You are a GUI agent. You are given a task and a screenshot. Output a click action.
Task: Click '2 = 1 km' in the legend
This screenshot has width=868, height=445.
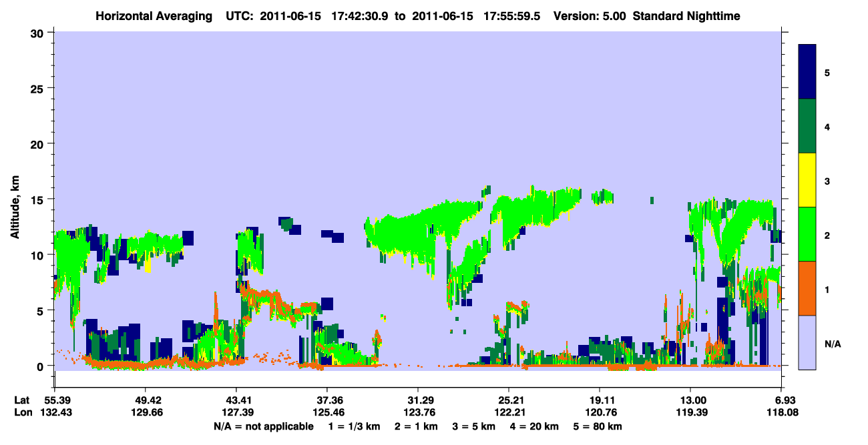(418, 426)
